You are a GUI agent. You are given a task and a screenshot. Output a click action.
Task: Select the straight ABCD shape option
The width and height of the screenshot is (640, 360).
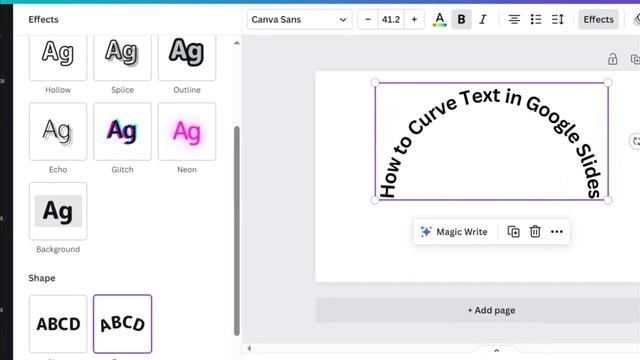[x=58, y=324]
